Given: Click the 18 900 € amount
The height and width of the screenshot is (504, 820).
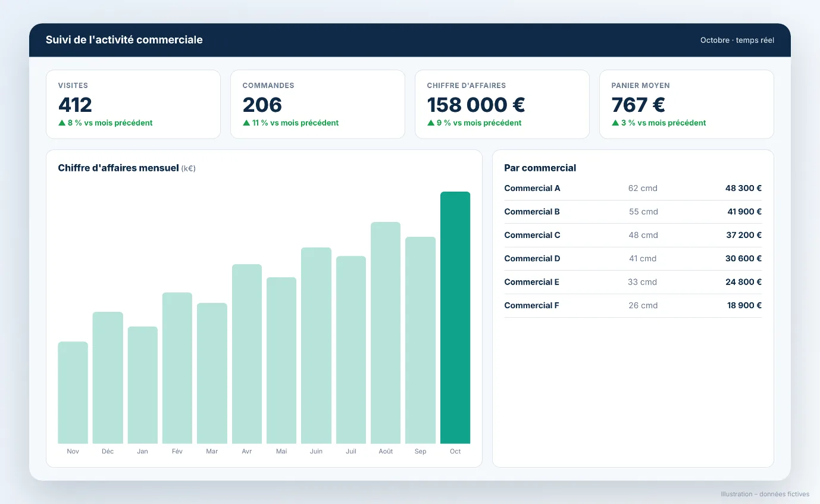Looking at the screenshot, I should pos(744,306).
